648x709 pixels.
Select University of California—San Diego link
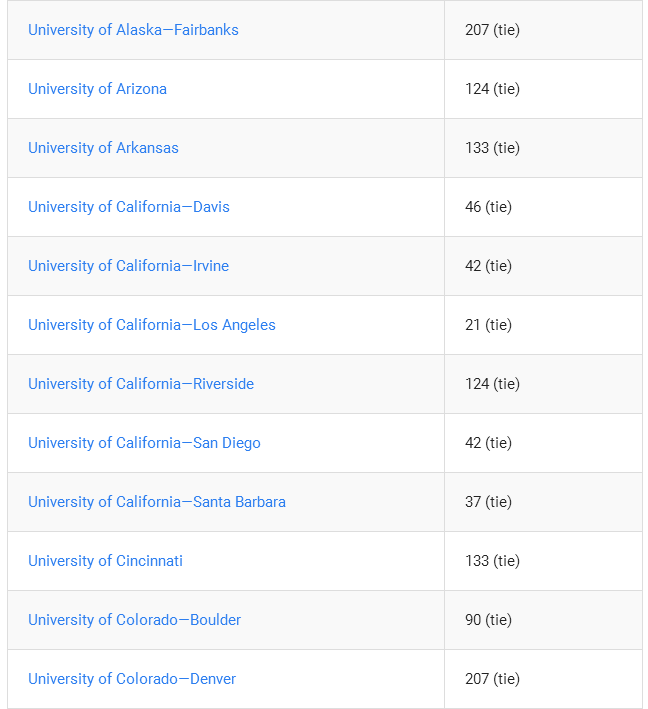click(144, 443)
